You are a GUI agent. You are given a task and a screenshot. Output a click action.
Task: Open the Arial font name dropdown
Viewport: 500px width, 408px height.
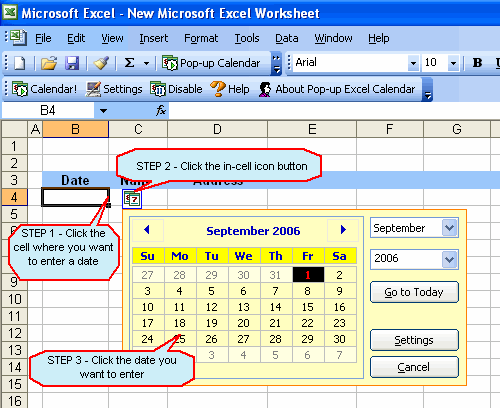[413, 63]
